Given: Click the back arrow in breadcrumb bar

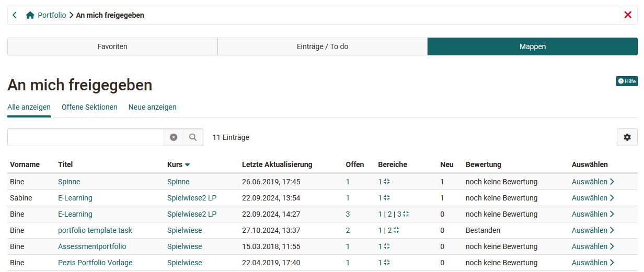Looking at the screenshot, I should click(x=15, y=15).
